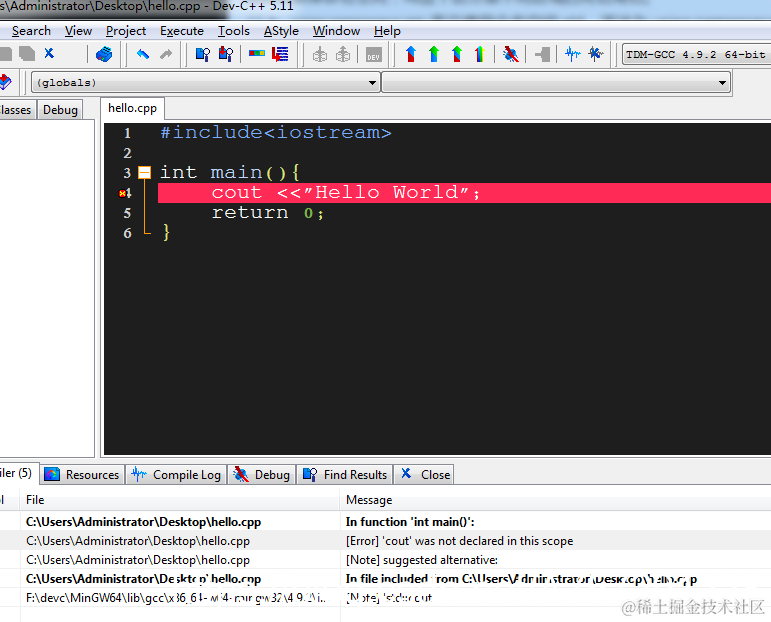771x622 pixels.
Task: Click the Go to Line toolbar icon
Action: 280,54
